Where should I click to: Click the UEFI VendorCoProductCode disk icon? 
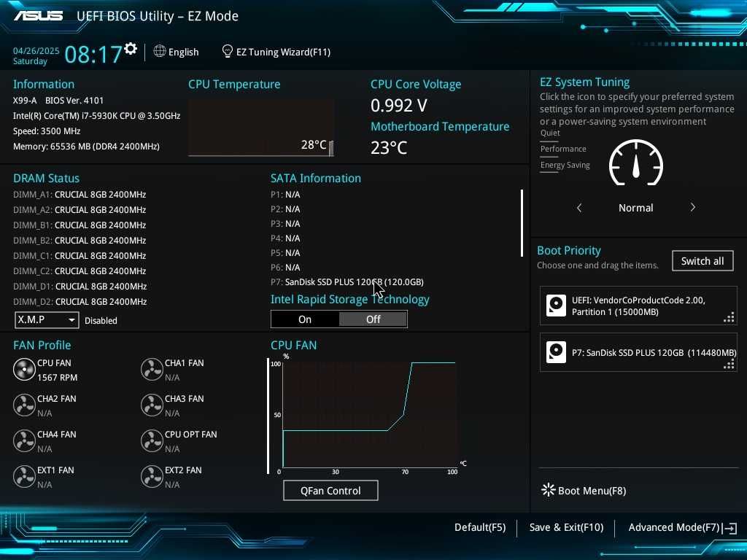point(556,306)
